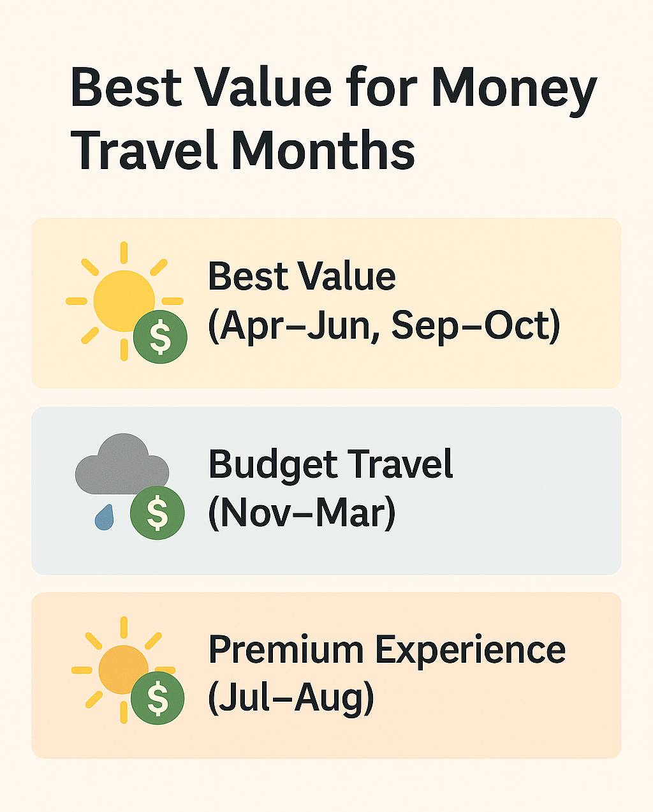Select the "Best Value" heading text

[x=302, y=276]
